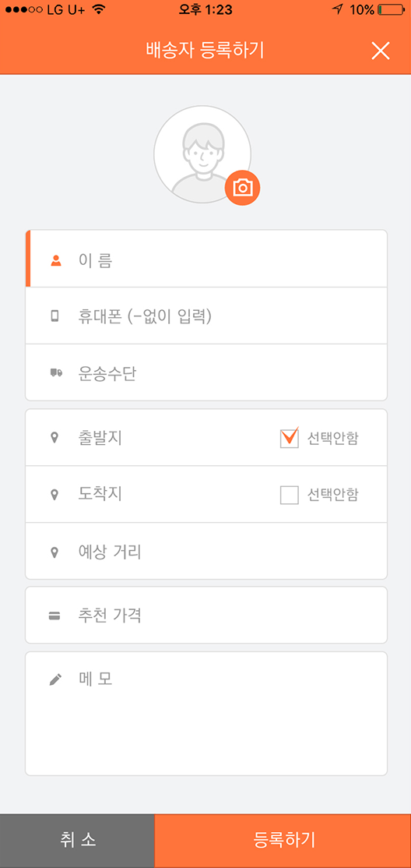This screenshot has height=868, width=411.
Task: Click the 선택안함 label in 도착지 row
Action: pyautogui.click(x=332, y=495)
